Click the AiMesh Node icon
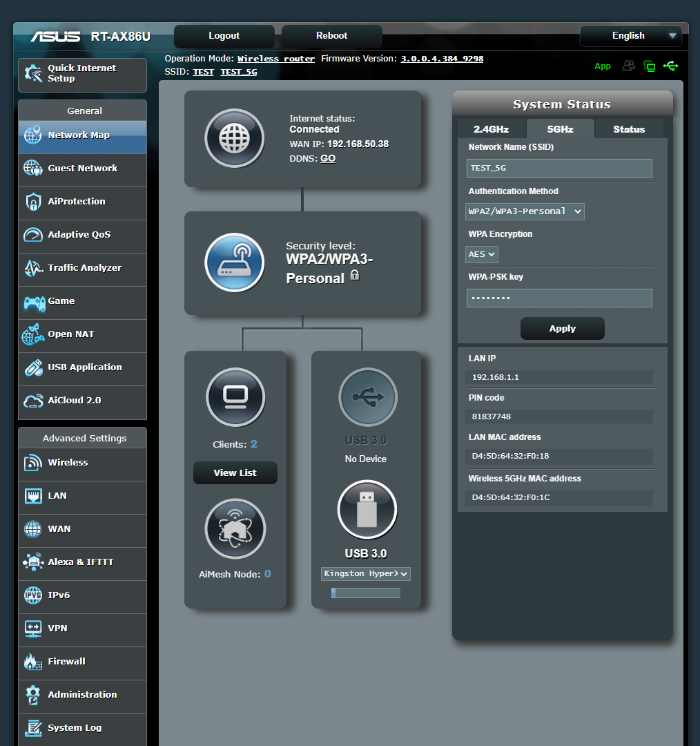Viewport: 700px width, 746px height. 235,528
